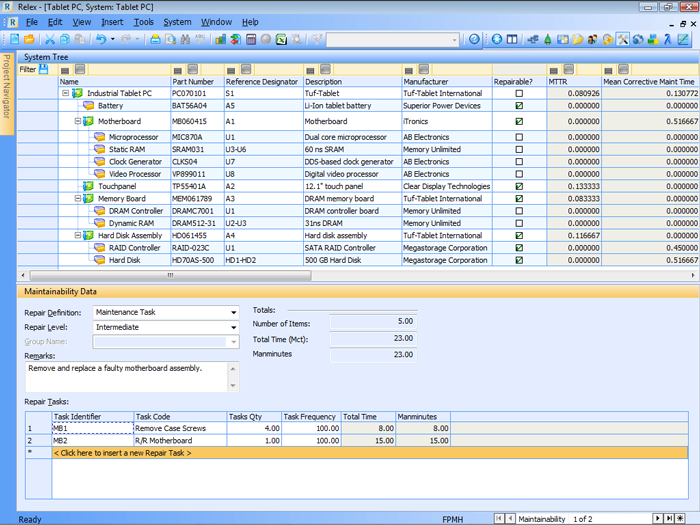Click the two people icon

593,39
